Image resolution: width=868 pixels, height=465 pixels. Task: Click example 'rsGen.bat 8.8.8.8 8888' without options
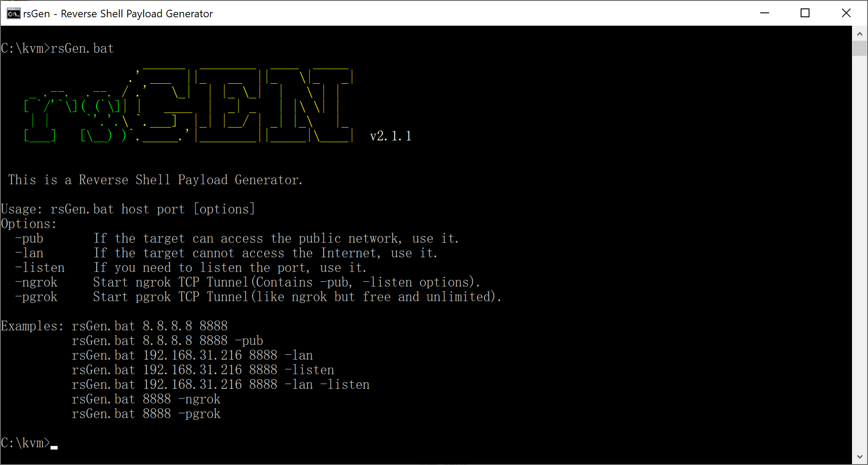tap(150, 326)
